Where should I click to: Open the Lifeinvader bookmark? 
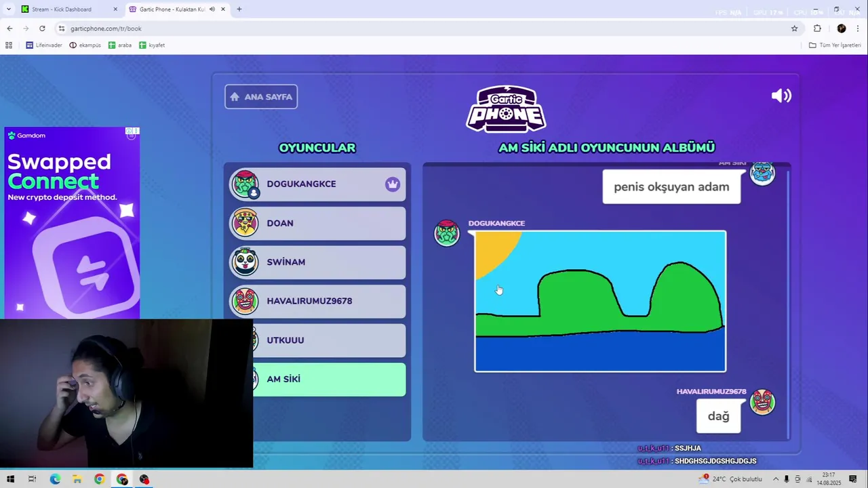[44, 45]
